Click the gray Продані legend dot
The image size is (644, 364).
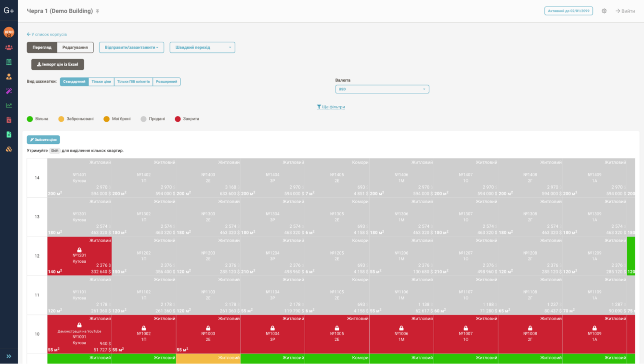coord(143,119)
